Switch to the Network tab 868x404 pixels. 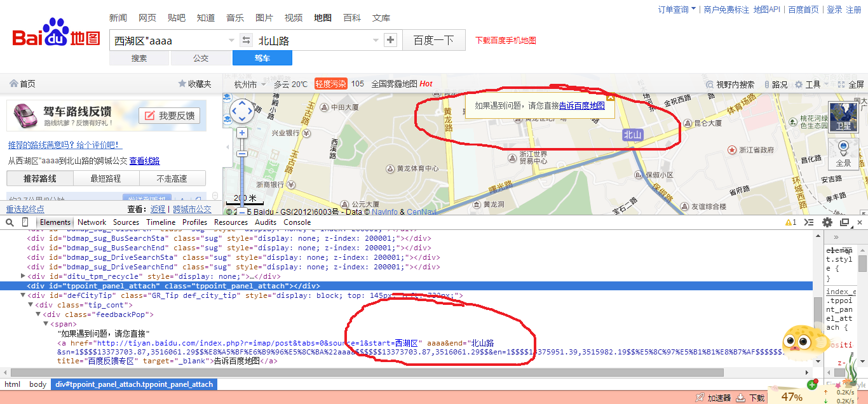pos(92,222)
